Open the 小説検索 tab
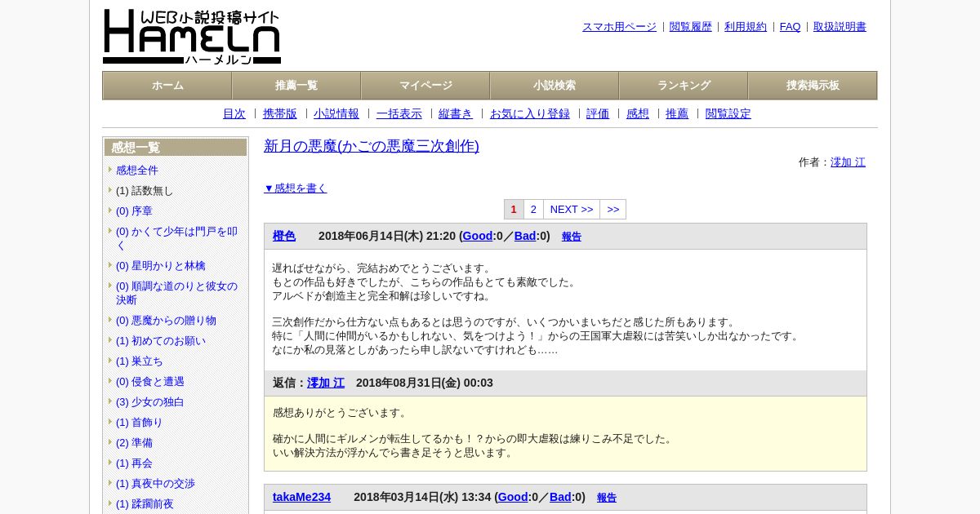The image size is (980, 514). pyautogui.click(x=555, y=86)
